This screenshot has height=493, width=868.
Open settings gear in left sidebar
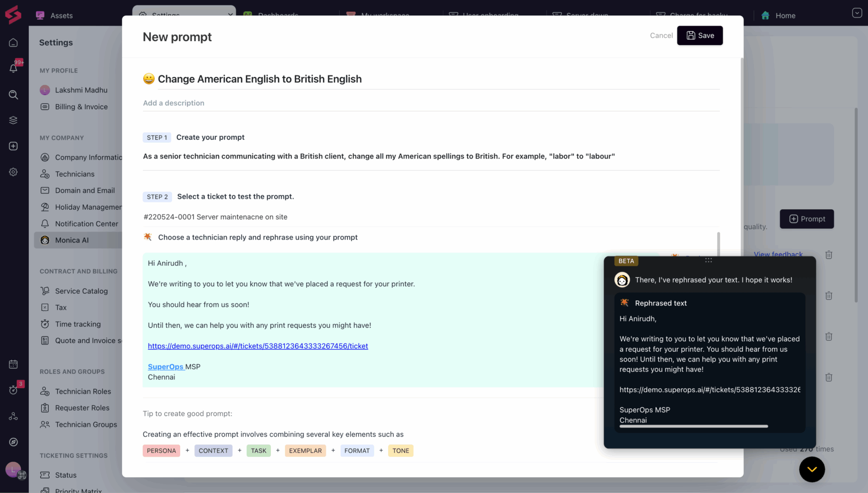(x=13, y=172)
